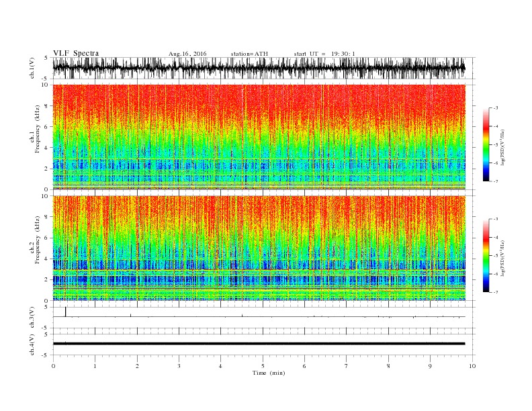Viewport: 532px width, 411px height.
Task: Click the "Time (min)" axis title
Action: pyautogui.click(x=269, y=373)
